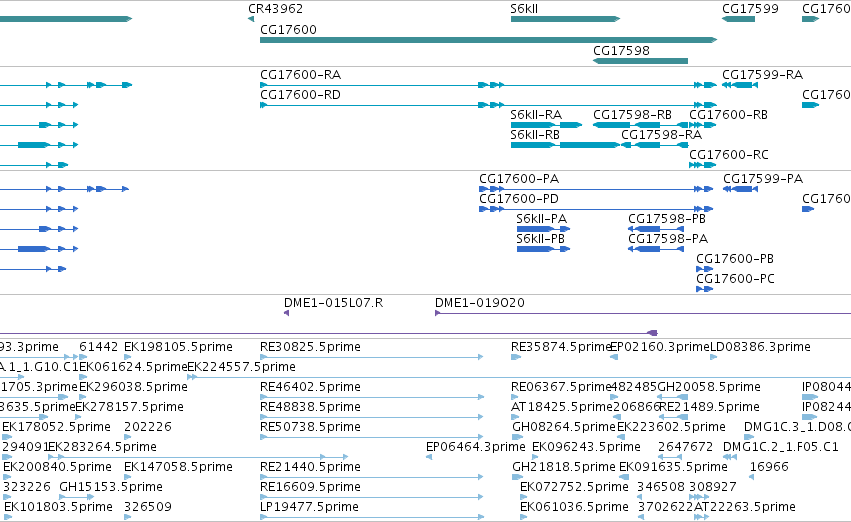Click the CR43962 gene label
The height and width of the screenshot is (522, 851).
coord(275,9)
